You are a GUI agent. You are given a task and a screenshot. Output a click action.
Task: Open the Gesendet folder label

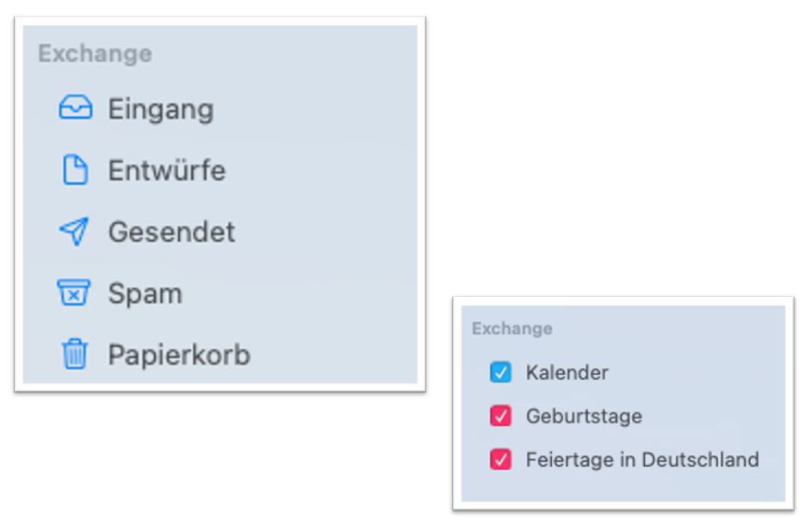[x=171, y=232]
